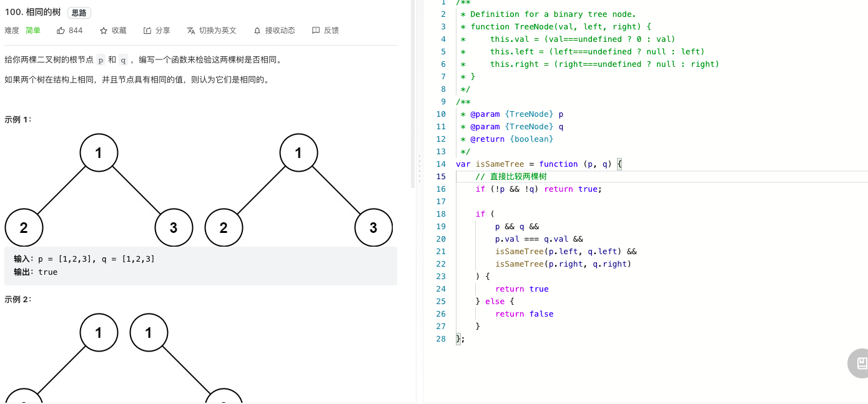868x404 pixels.
Task: Click the 反馈 feedback text
Action: (332, 30)
